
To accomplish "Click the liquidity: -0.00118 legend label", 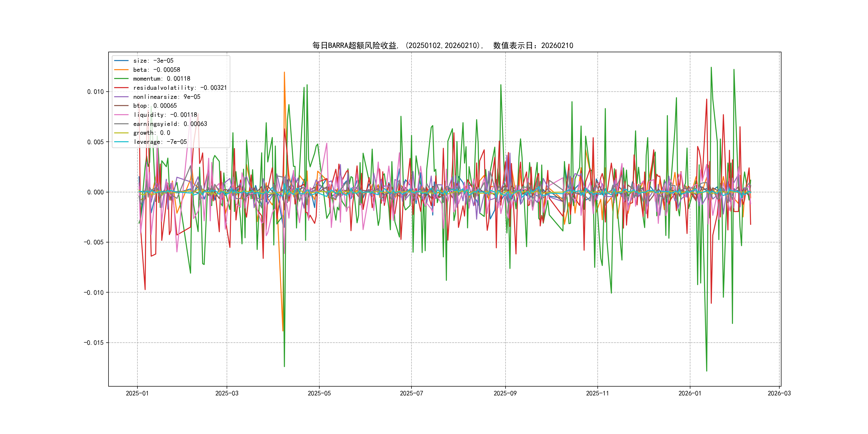I will [165, 115].
